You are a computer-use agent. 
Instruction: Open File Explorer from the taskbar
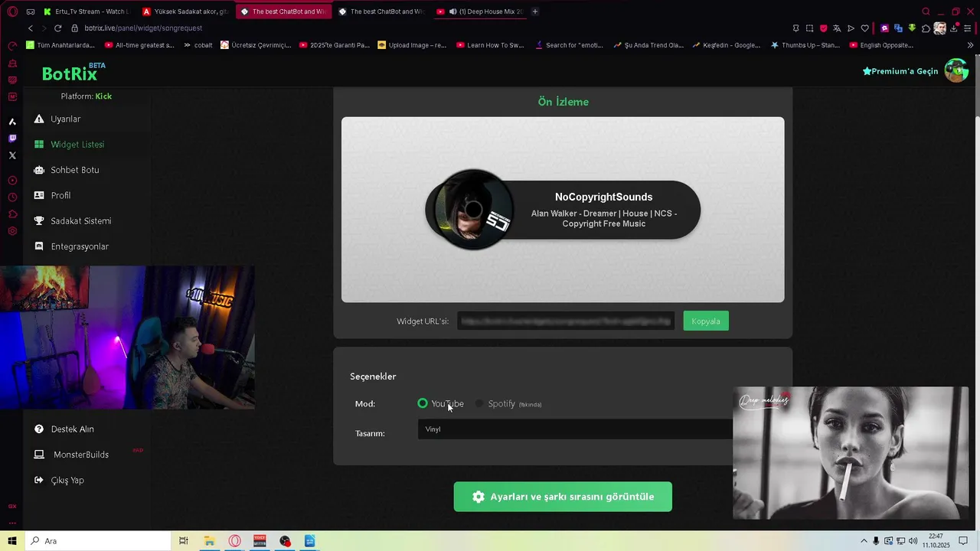209,541
